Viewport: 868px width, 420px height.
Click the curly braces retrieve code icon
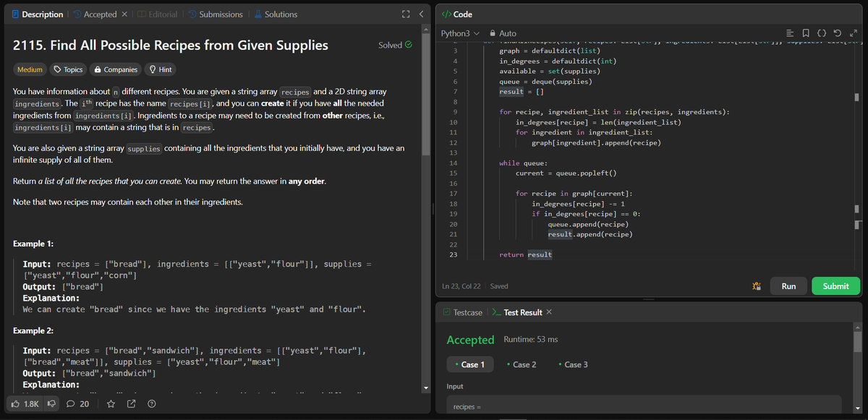click(x=823, y=34)
